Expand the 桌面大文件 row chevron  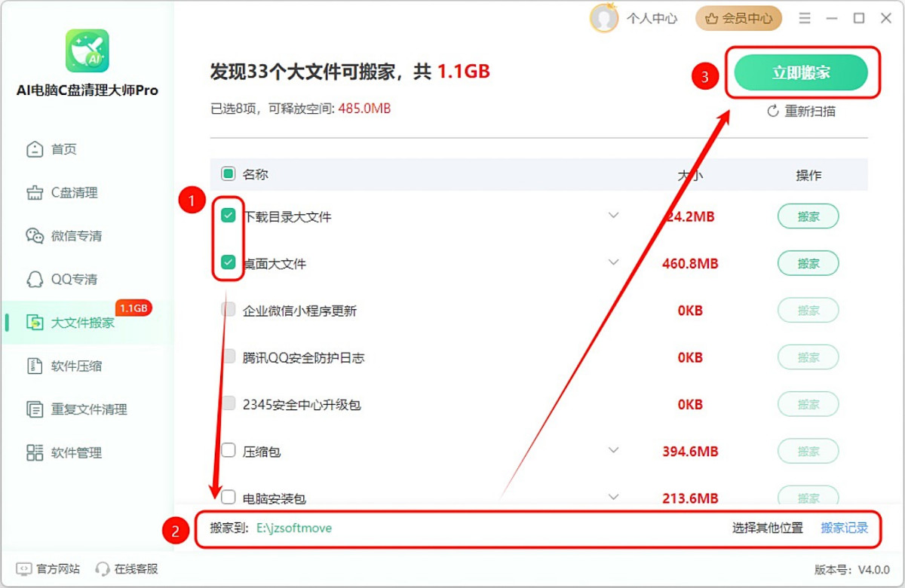[x=614, y=262]
